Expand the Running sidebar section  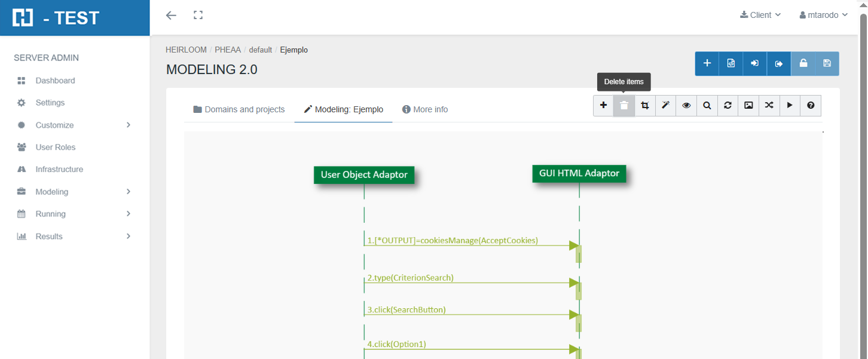click(75, 214)
